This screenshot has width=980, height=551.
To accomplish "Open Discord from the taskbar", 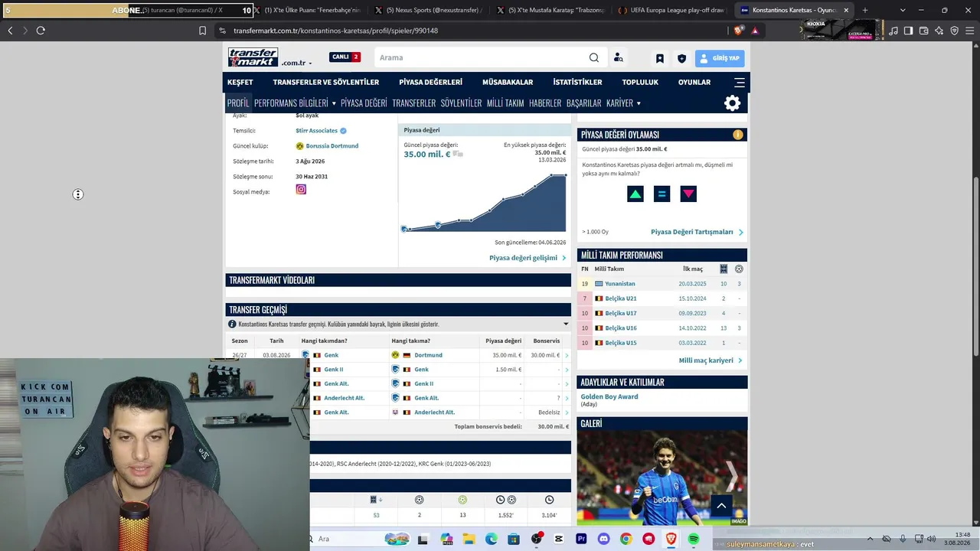I will [603, 539].
